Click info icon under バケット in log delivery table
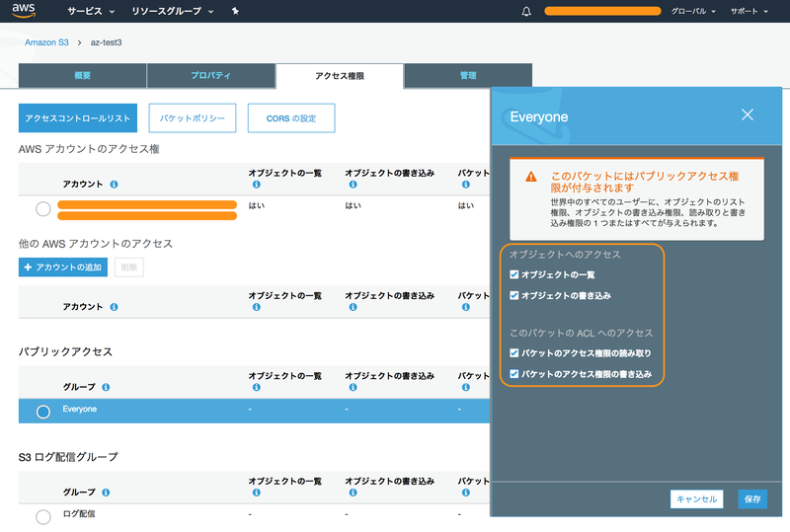The width and height of the screenshot is (790, 532). (x=465, y=493)
